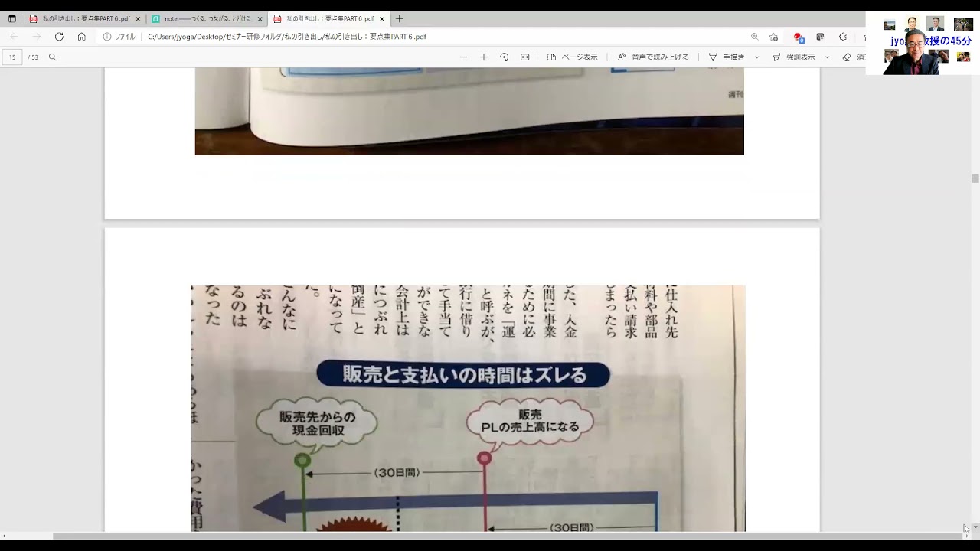Expand the 強調表示 highlight options dropdown

coord(828,57)
